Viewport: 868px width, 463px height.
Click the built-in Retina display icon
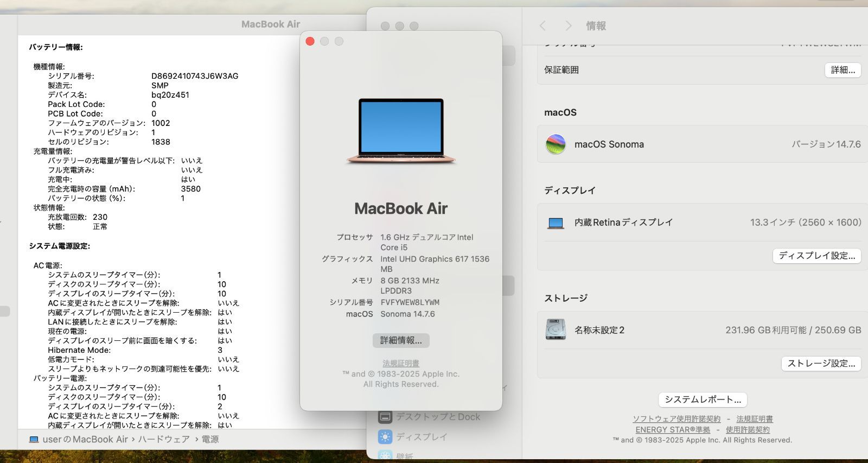coord(556,223)
